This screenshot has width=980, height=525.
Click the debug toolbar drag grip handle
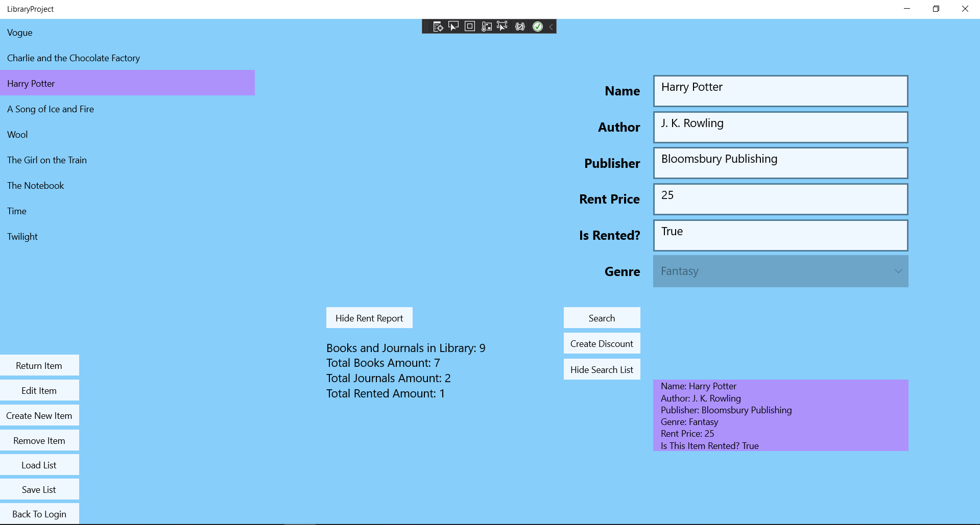pos(426,27)
